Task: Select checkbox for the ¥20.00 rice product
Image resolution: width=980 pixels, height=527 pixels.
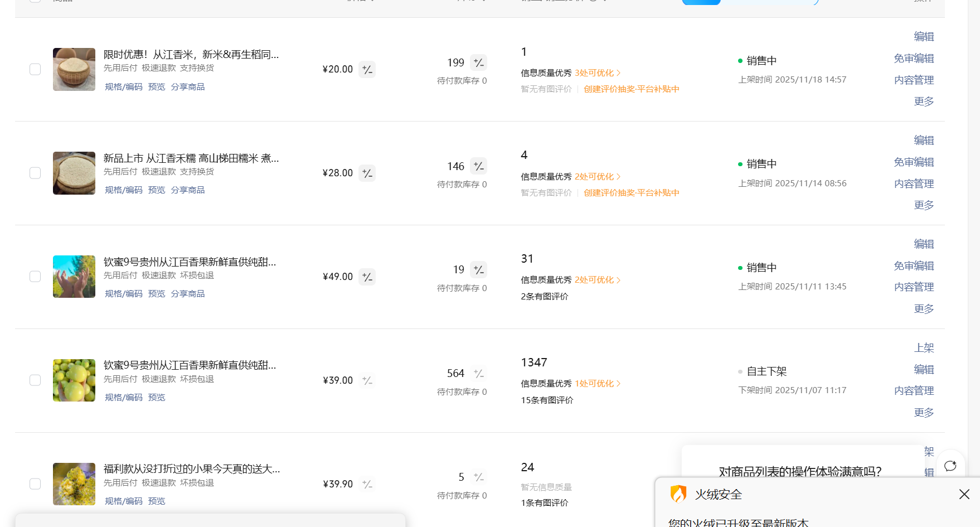Action: (35, 69)
